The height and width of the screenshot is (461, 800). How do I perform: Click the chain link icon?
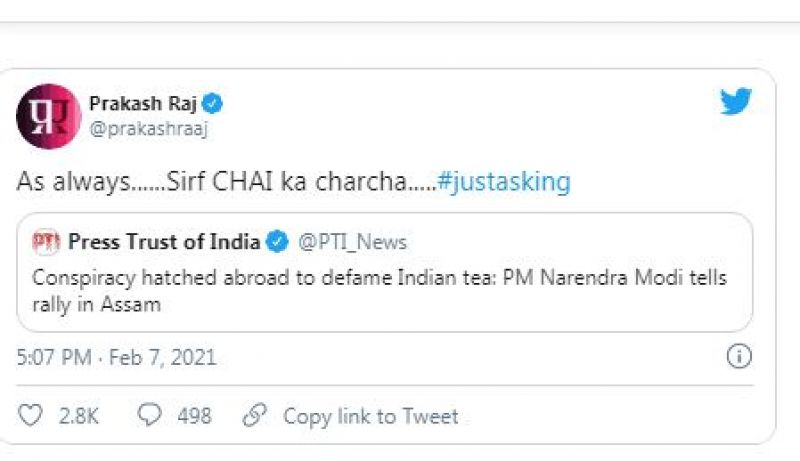(x=256, y=415)
